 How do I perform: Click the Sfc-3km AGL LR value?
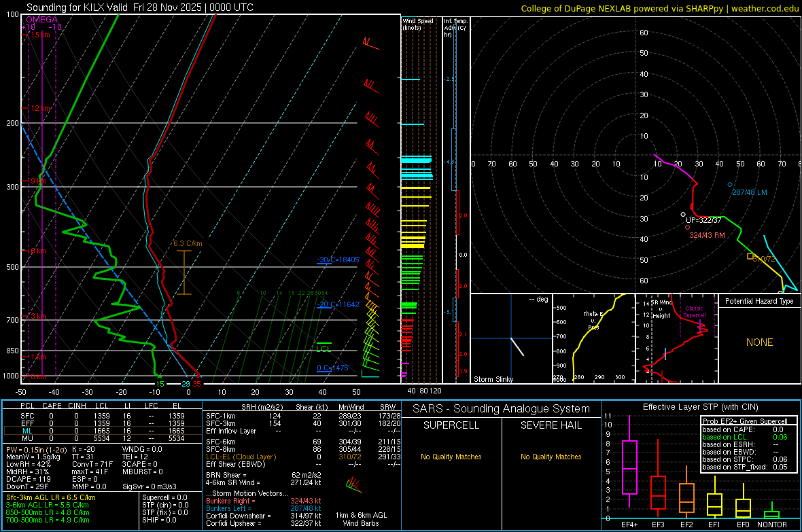tap(51, 497)
